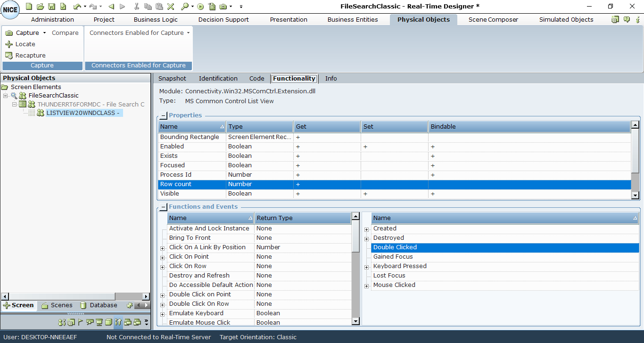Open the customize quick access toolbar dropdown
Viewport: 644px width, 343px height.
(241, 7)
